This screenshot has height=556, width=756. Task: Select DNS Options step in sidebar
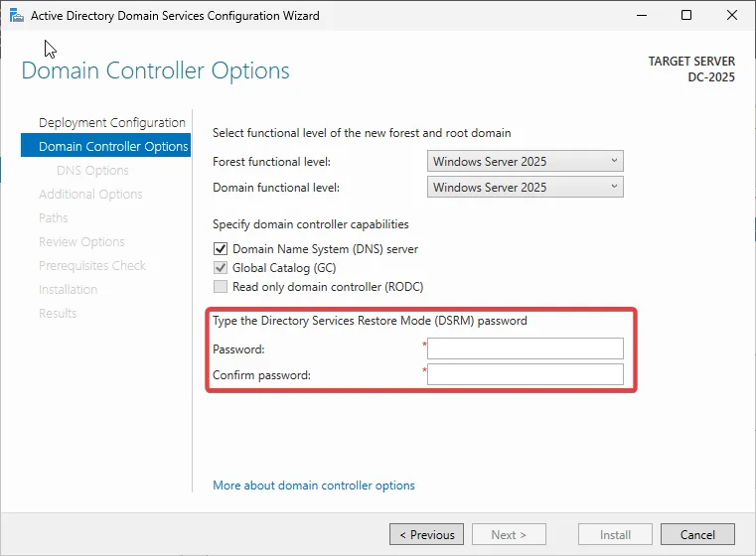(x=92, y=170)
